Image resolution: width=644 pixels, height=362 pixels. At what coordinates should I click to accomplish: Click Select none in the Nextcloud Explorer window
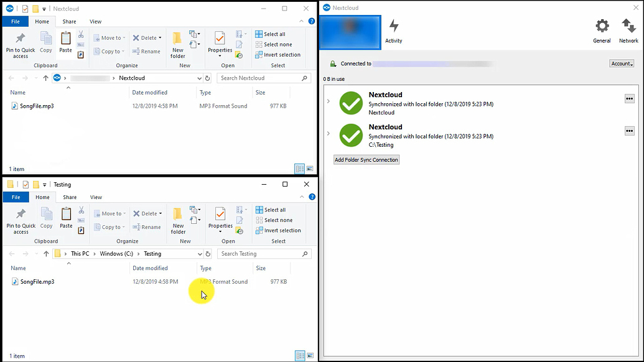pos(274,44)
